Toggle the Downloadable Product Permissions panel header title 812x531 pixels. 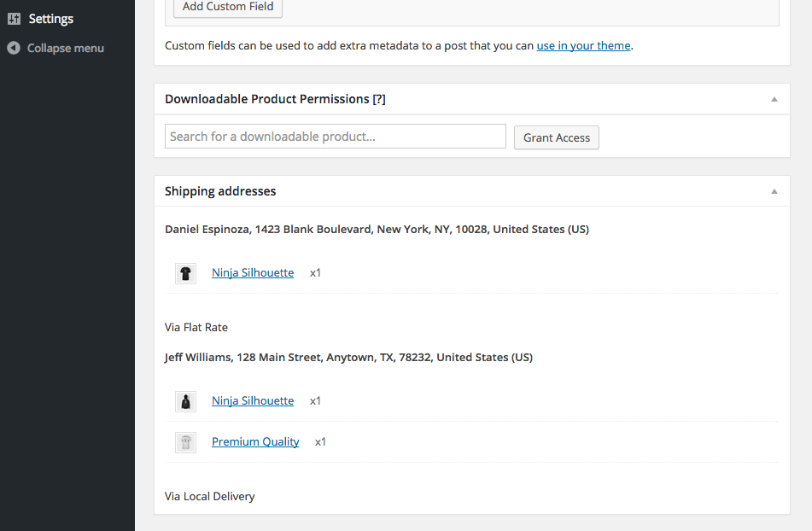(x=266, y=99)
